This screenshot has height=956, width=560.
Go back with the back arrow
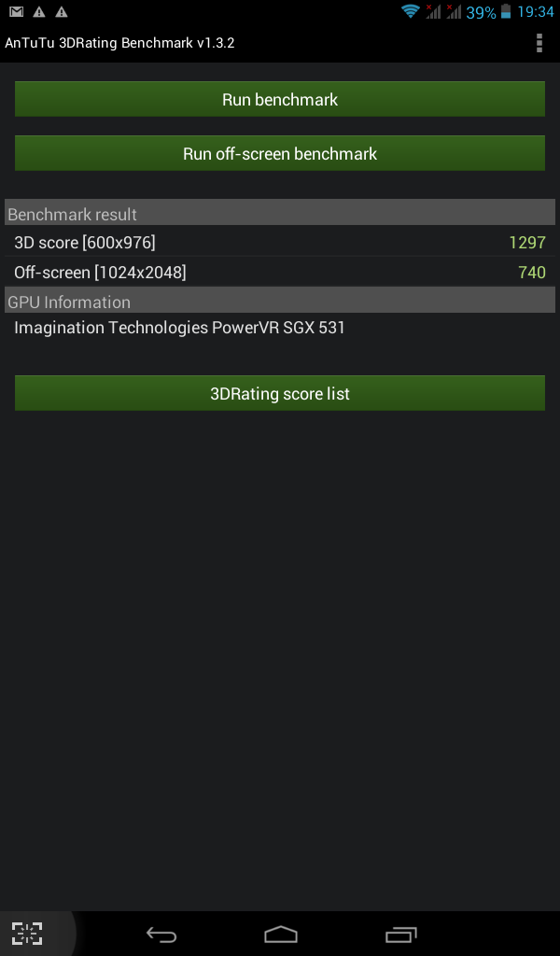click(x=161, y=934)
